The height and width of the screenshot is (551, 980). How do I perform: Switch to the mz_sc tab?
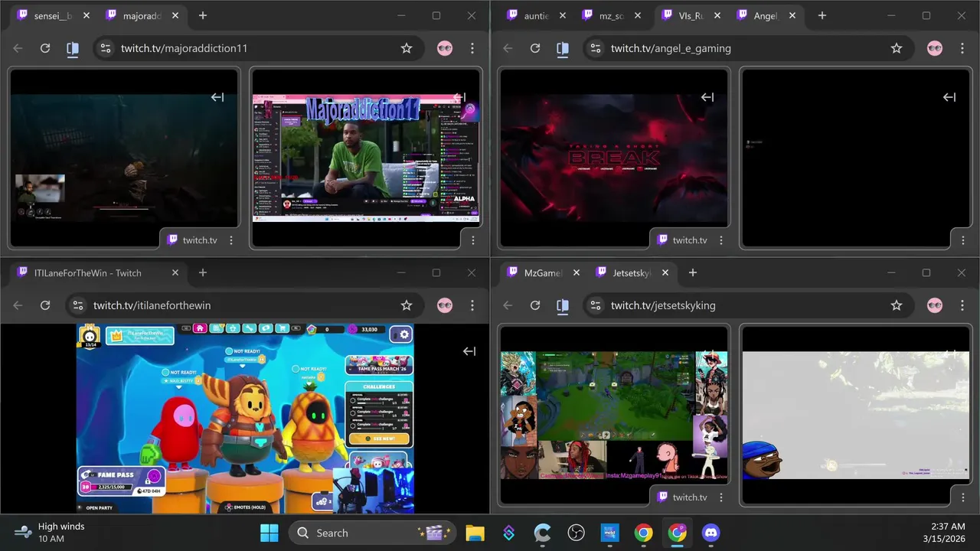click(x=612, y=15)
